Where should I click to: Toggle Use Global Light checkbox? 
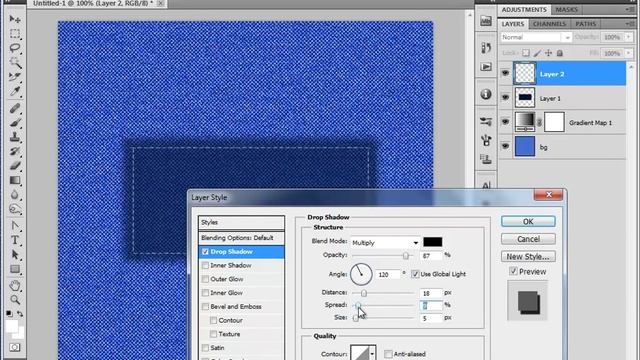pos(415,274)
